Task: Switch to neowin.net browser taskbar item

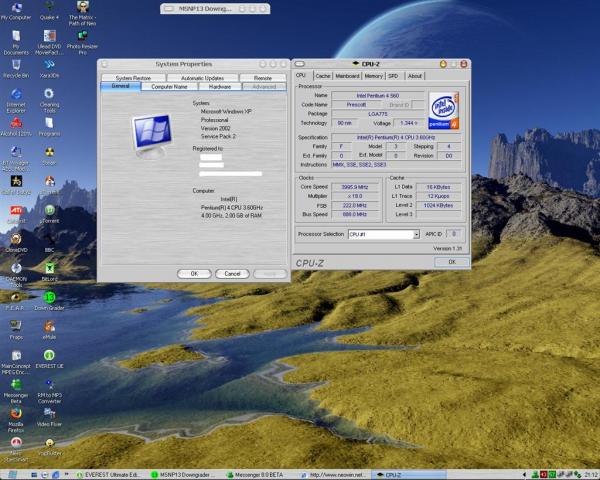Action: [334, 475]
